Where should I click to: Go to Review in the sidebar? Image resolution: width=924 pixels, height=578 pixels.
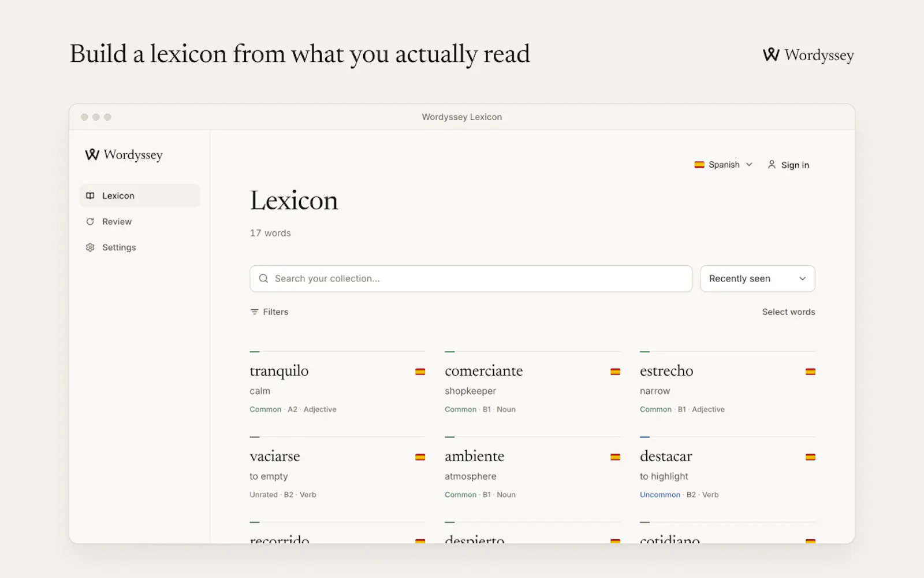[140, 221]
